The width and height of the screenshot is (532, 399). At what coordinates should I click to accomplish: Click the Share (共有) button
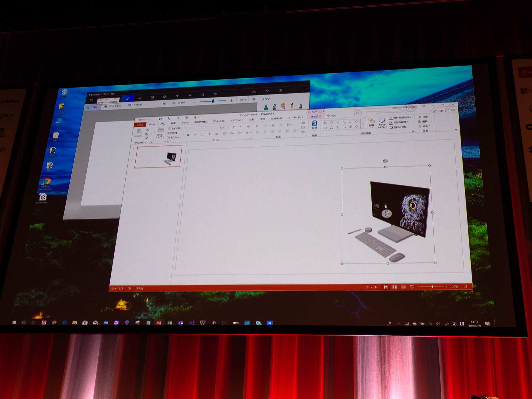(x=440, y=111)
